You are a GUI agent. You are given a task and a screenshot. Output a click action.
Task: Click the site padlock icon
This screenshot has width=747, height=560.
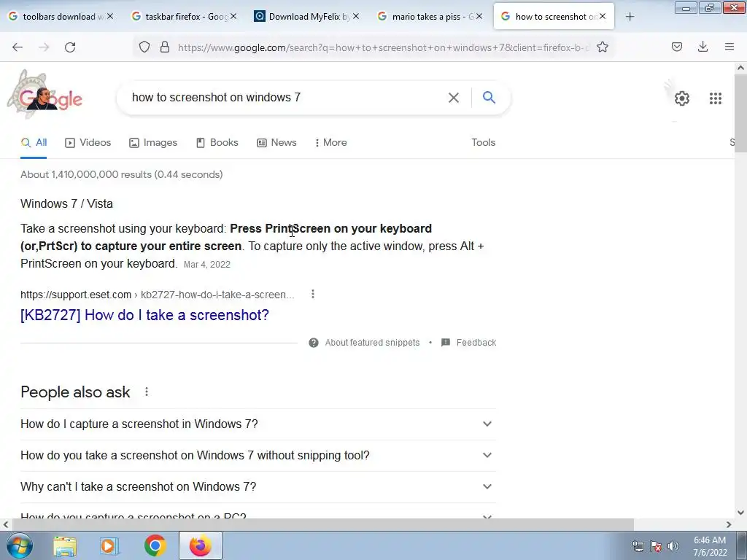(165, 47)
